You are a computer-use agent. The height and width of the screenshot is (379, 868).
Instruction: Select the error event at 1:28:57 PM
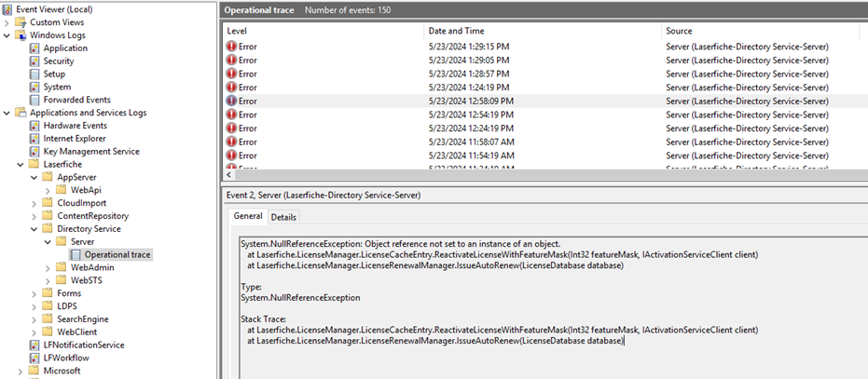tap(545, 74)
